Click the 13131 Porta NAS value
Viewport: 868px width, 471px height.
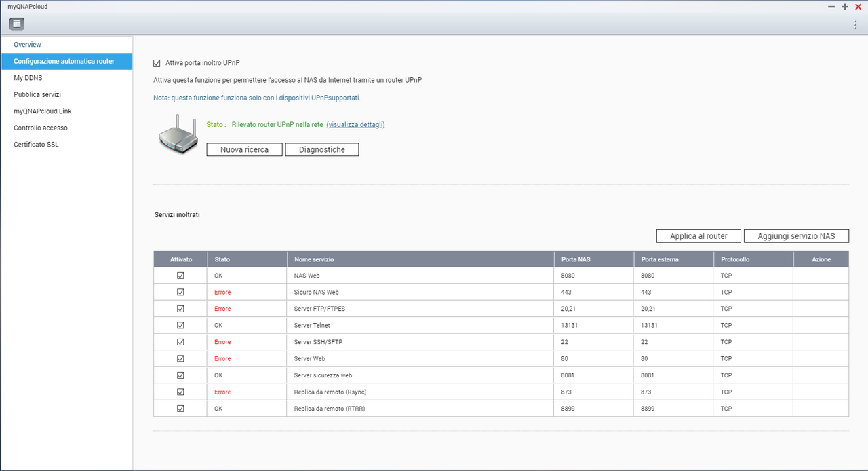(571, 325)
